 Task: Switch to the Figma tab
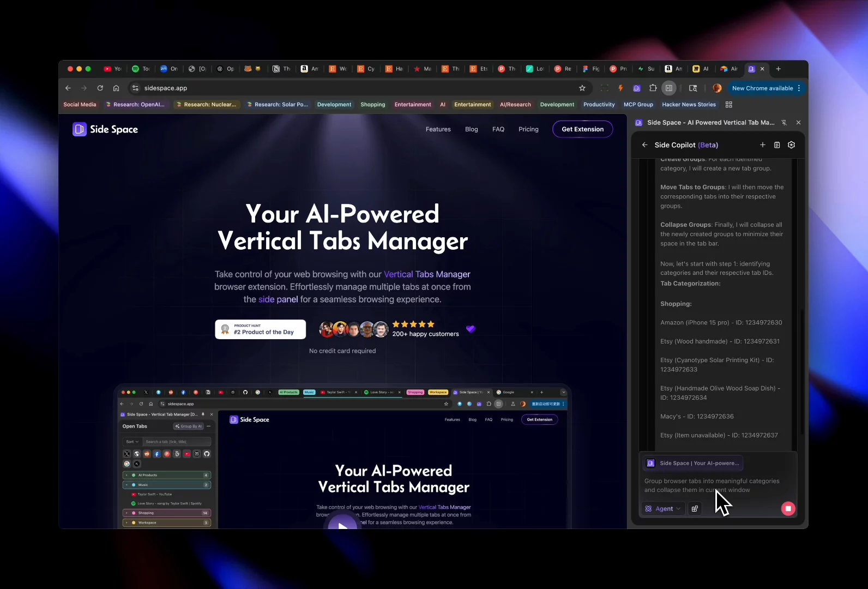click(590, 69)
